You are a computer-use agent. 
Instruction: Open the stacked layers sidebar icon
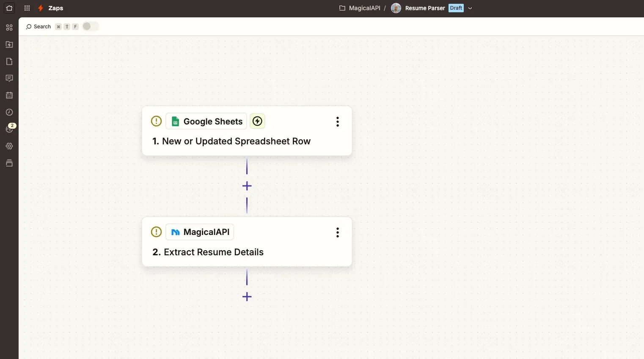[9, 163]
